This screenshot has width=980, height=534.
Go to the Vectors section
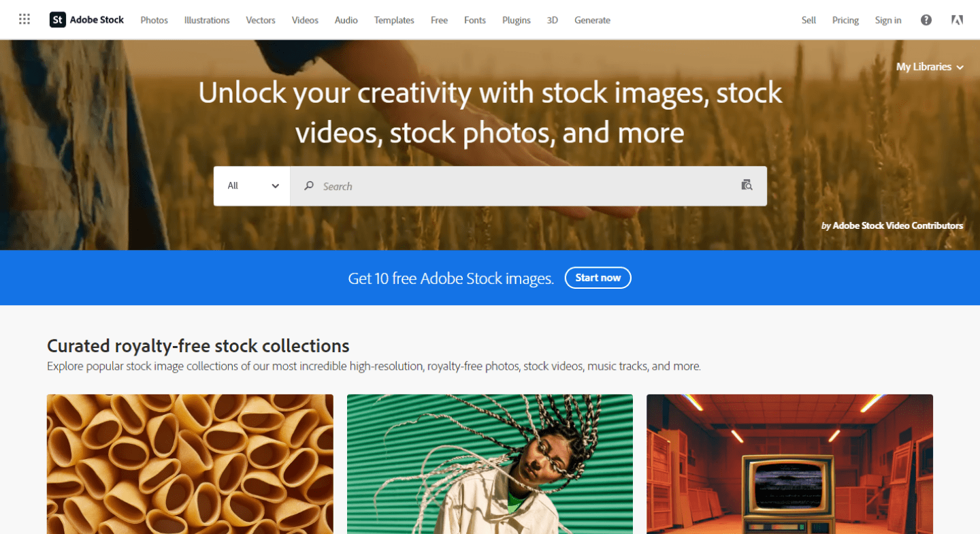point(261,20)
